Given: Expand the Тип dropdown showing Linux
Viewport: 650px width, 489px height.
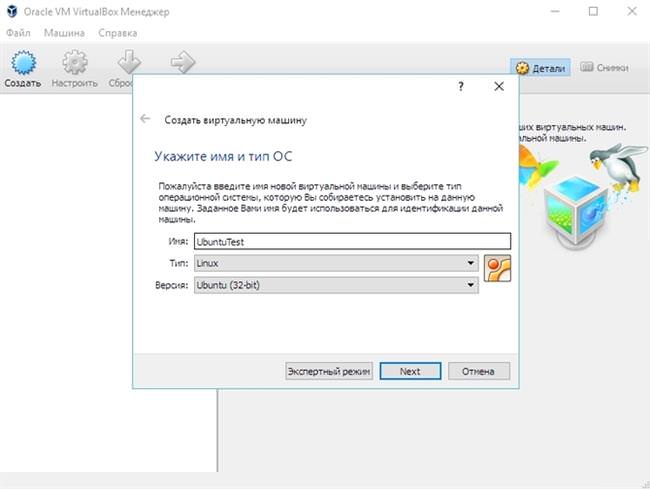Looking at the screenshot, I should point(336,263).
